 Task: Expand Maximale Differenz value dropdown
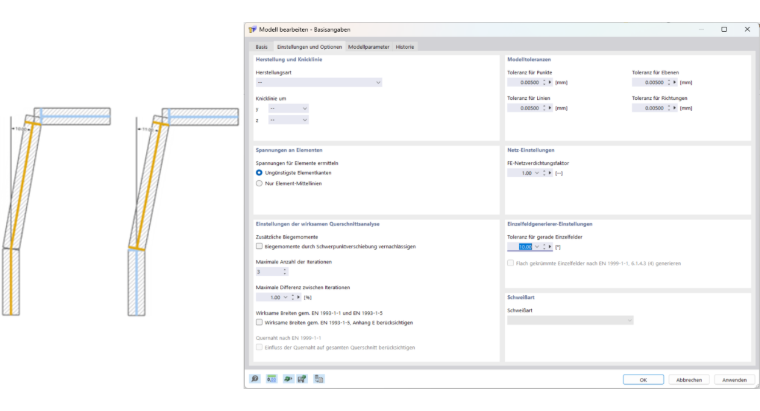[285, 298]
